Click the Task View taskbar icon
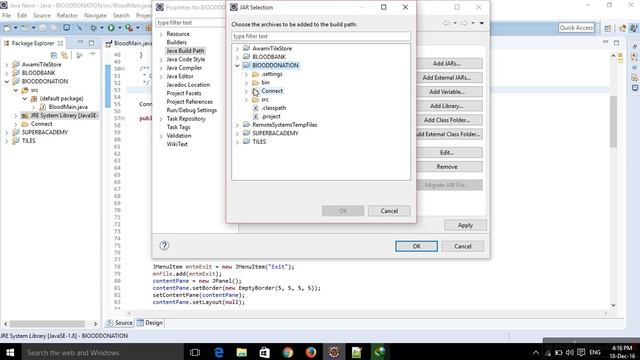The image size is (640, 360). (x=195, y=352)
